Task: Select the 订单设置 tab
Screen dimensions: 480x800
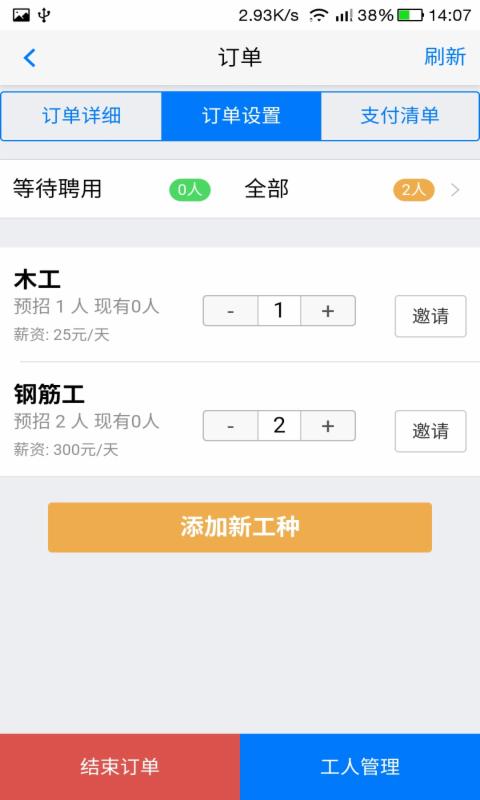Action: click(241, 116)
